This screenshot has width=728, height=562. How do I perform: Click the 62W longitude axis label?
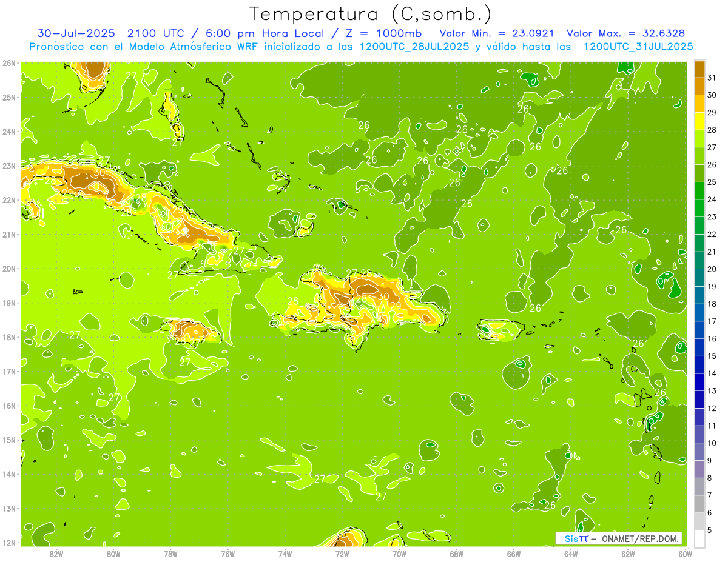[628, 554]
